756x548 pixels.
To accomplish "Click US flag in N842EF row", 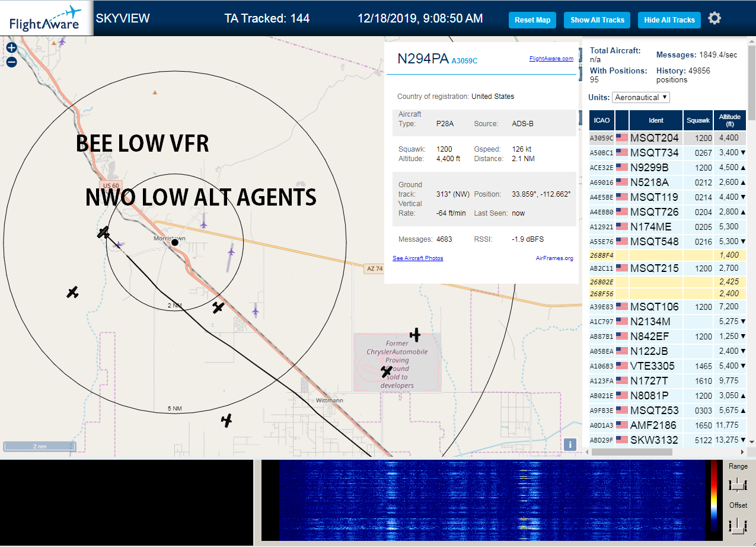I will pos(622,337).
